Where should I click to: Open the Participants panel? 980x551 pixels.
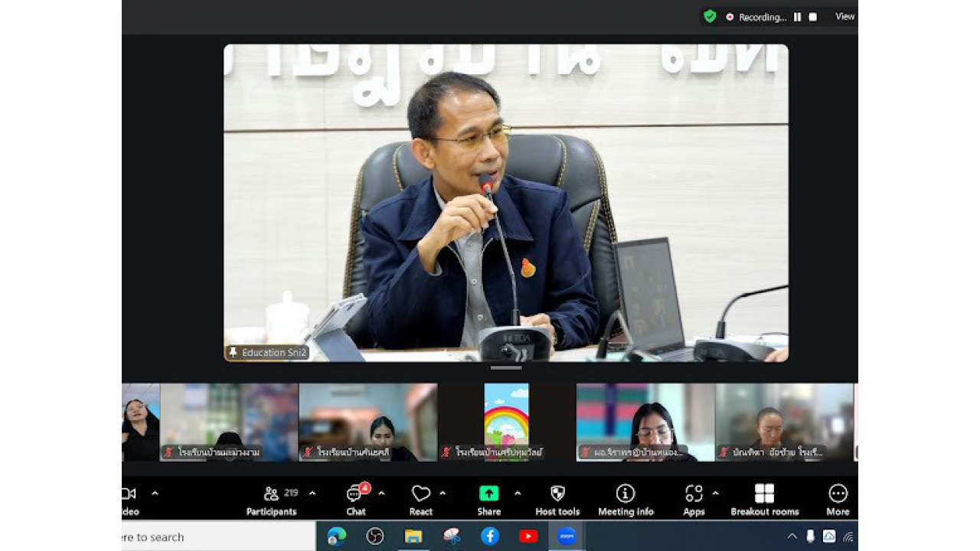(x=271, y=500)
